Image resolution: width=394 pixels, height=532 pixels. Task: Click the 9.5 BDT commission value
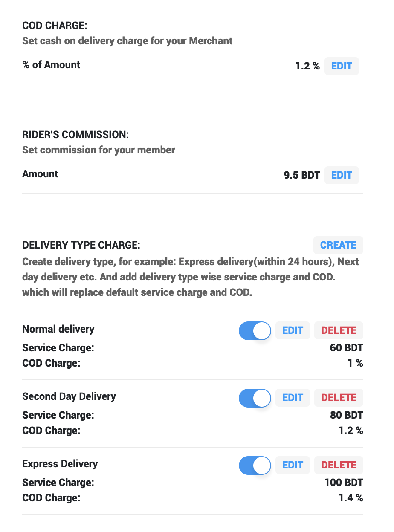point(302,175)
